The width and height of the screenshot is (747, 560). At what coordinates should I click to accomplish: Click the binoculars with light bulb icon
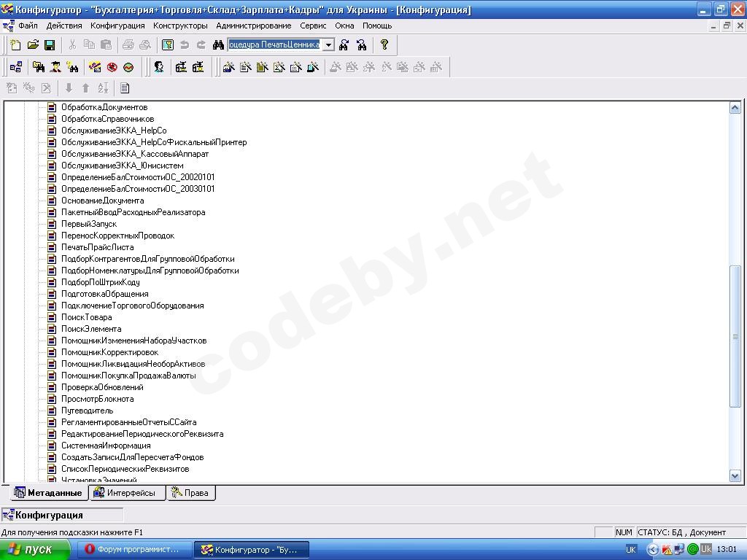(x=72, y=67)
